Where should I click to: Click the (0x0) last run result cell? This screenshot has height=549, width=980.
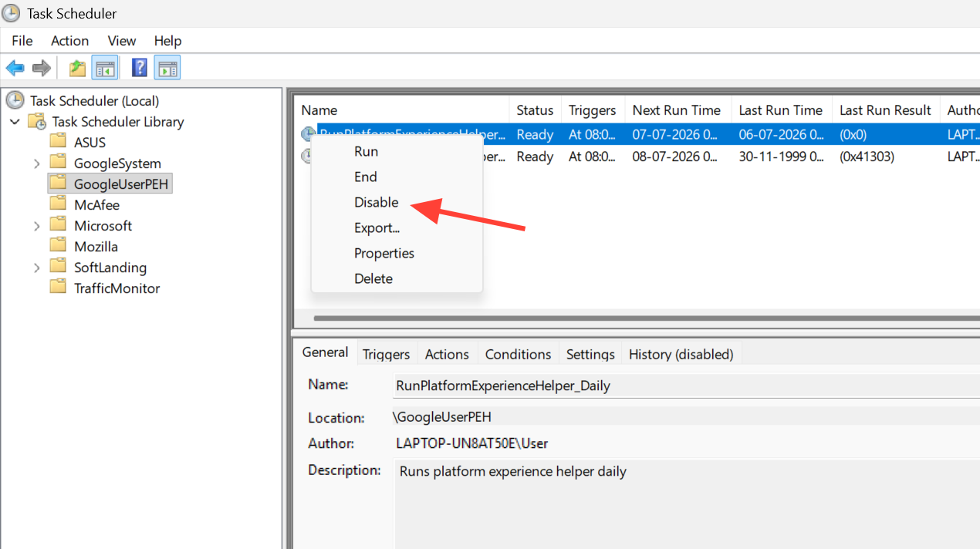[x=853, y=134]
